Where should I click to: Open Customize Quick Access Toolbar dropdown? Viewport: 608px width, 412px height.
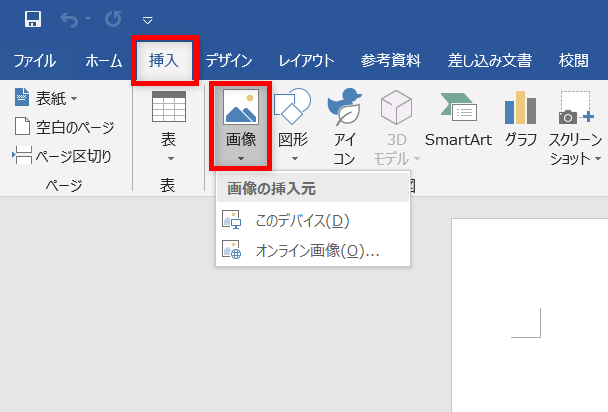(x=147, y=19)
